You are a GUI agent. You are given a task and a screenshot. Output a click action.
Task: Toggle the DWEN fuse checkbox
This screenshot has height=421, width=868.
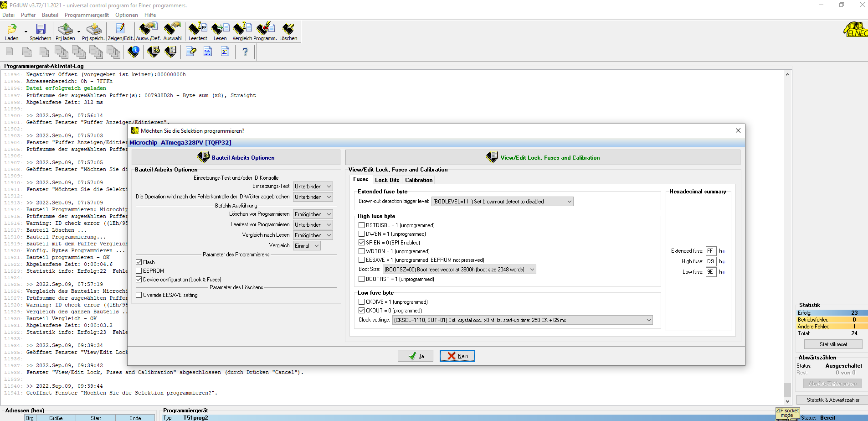click(362, 234)
